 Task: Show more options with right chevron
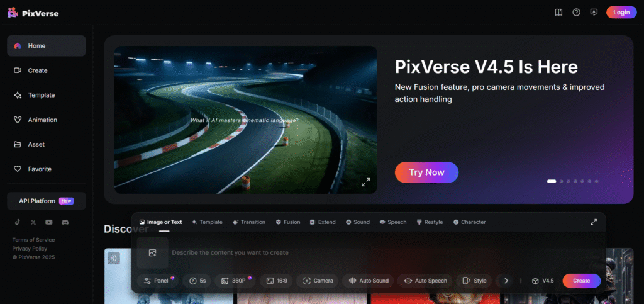(506, 281)
